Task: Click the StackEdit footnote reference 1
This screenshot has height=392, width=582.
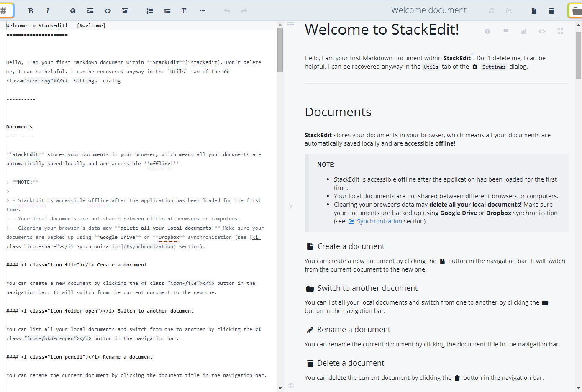Action: [x=472, y=55]
